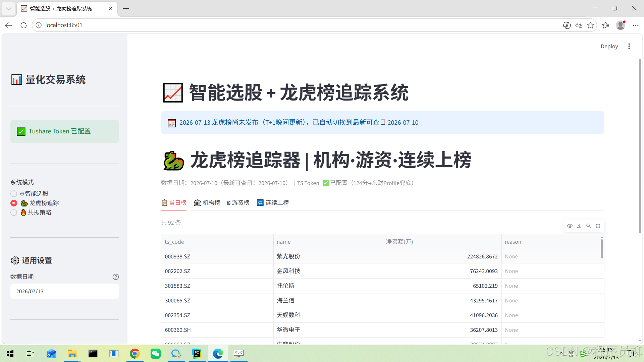Open the table search icon

589,226
